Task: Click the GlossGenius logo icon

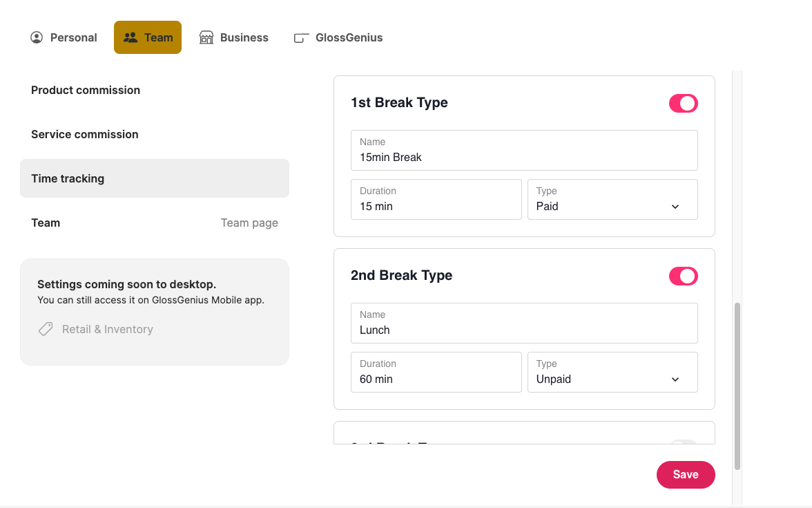Action: [x=301, y=38]
